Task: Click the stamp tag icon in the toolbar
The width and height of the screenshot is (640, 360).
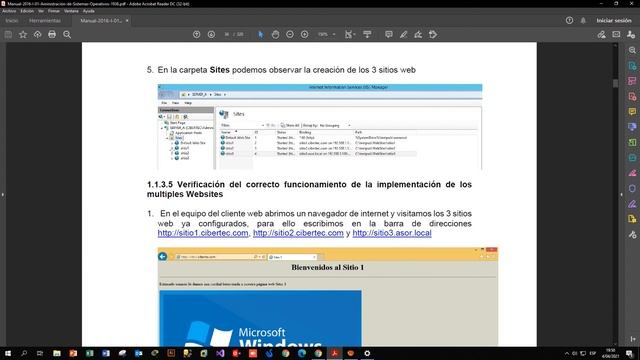Action: click(433, 35)
